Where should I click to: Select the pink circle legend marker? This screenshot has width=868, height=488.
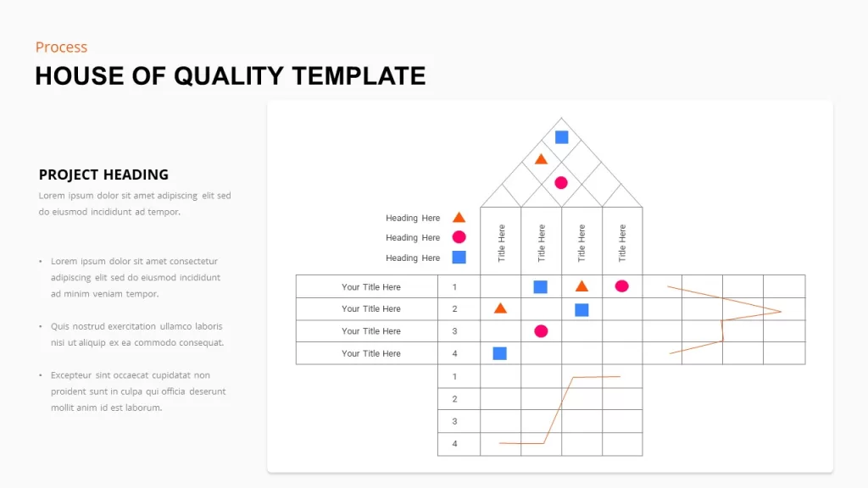pos(459,237)
